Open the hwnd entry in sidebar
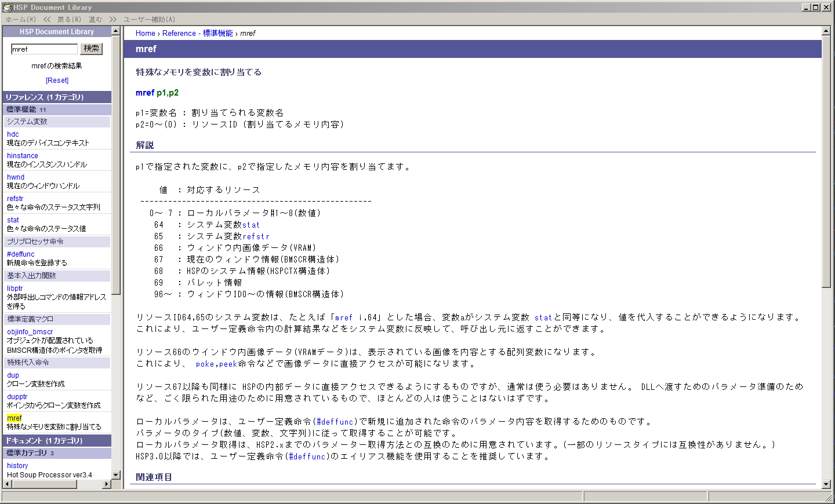 click(16, 177)
